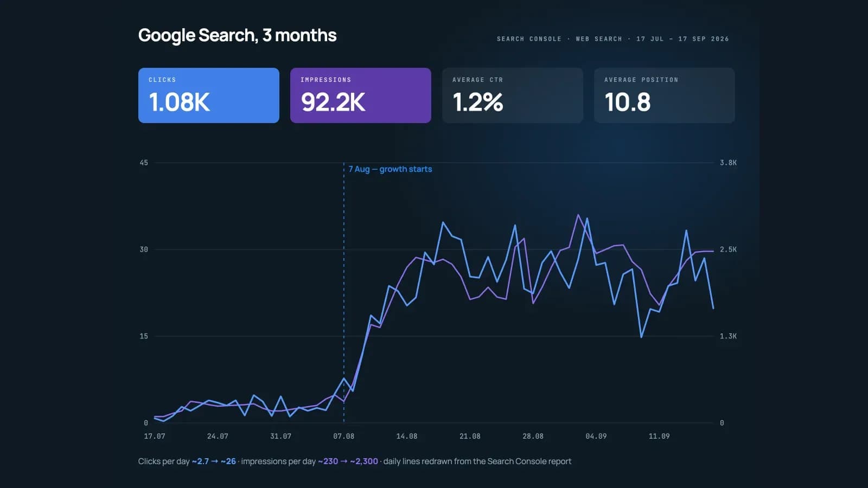This screenshot has width=868, height=488.
Task: Click the 30 left-axis value
Action: (144, 249)
